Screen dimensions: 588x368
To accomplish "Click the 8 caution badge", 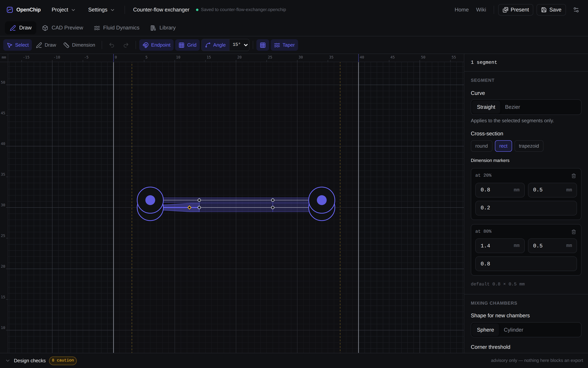I will [63, 360].
